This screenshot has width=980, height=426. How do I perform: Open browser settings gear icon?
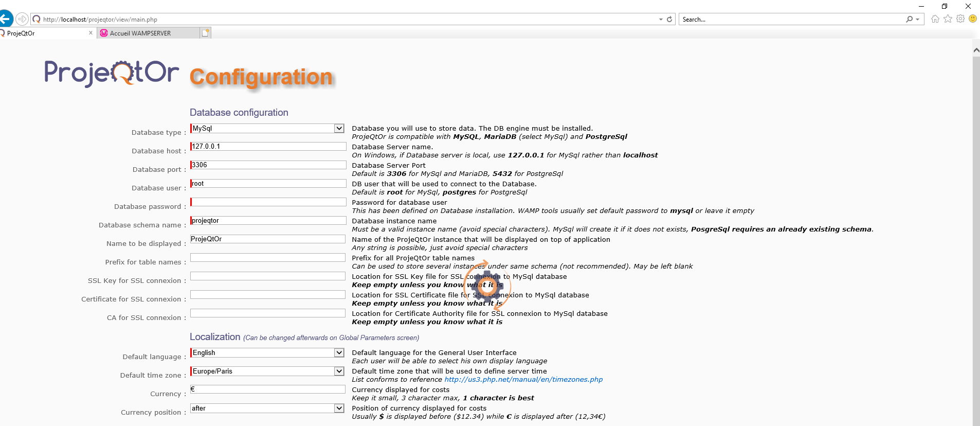click(x=960, y=19)
